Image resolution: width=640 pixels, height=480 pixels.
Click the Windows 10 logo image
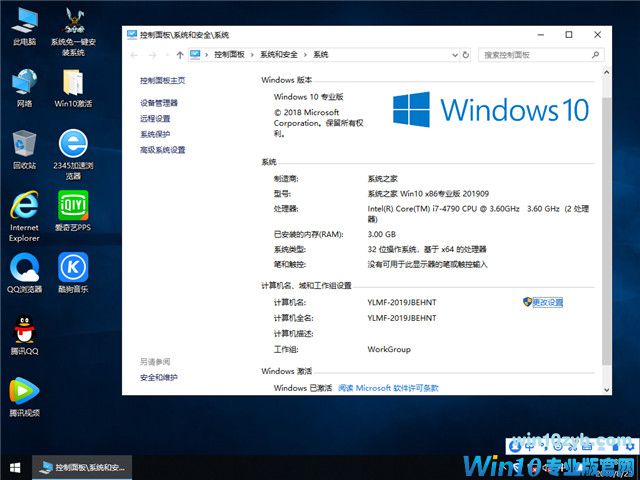pyautogui.click(x=491, y=109)
